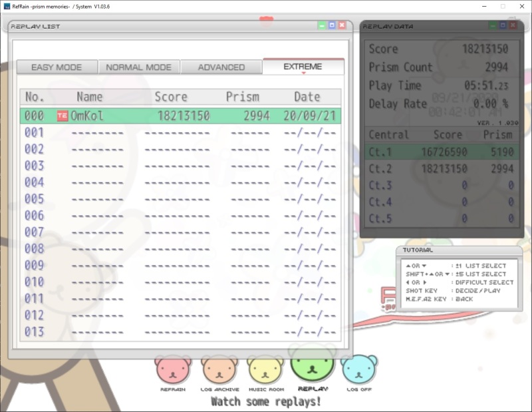Select the Ct.4 row in Replay Data
This screenshot has height=412, width=532.
click(442, 202)
